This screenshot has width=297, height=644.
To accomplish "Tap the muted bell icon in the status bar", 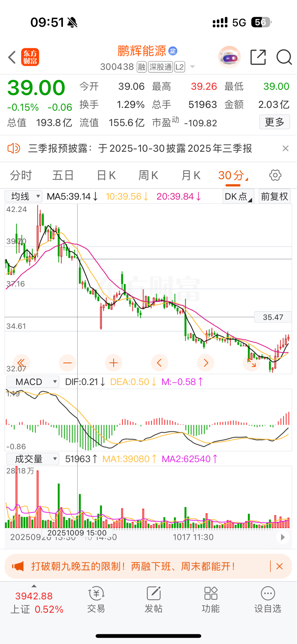I will (x=72, y=23).
